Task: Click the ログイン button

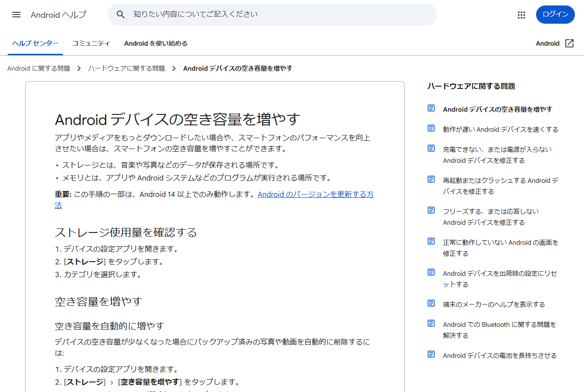Action: pyautogui.click(x=555, y=15)
